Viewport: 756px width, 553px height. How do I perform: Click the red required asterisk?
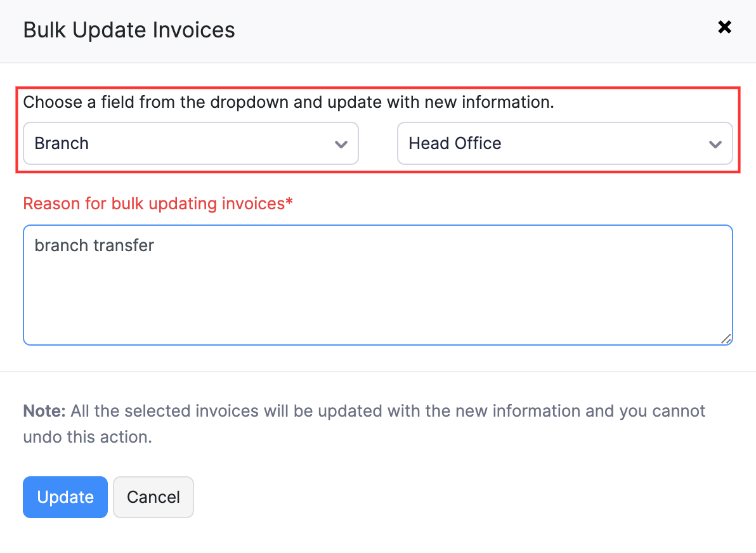click(x=290, y=203)
